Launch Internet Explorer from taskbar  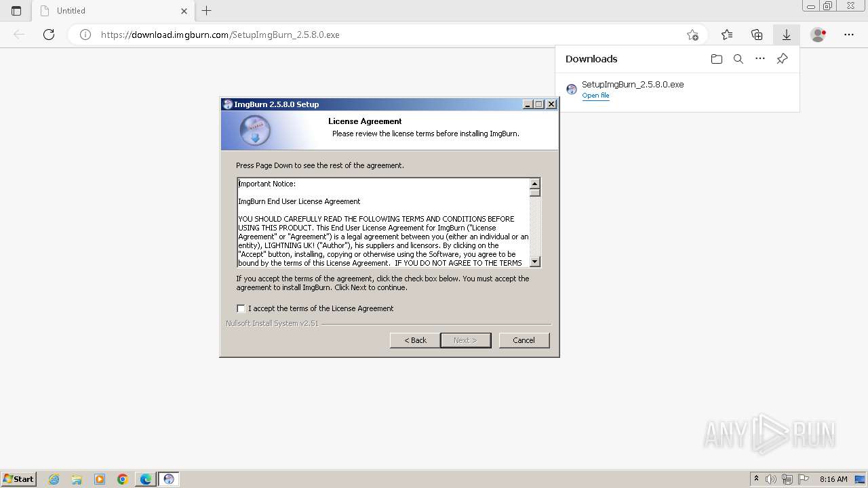click(54, 479)
